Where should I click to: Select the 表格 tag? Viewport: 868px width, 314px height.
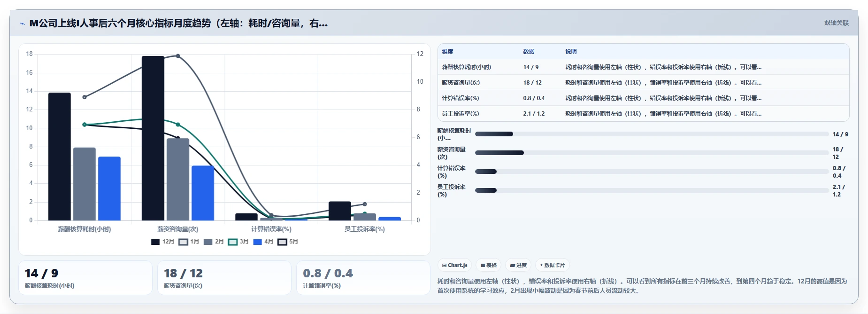pos(488,265)
